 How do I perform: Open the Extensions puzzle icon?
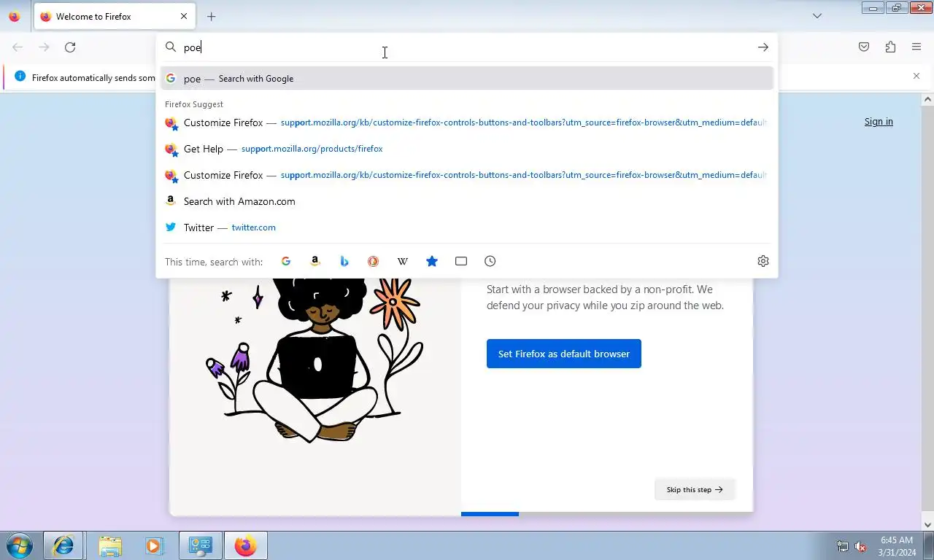(x=890, y=47)
